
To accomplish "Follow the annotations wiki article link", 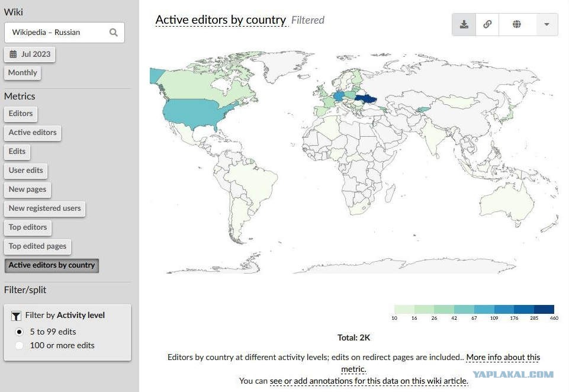I will point(369,381).
